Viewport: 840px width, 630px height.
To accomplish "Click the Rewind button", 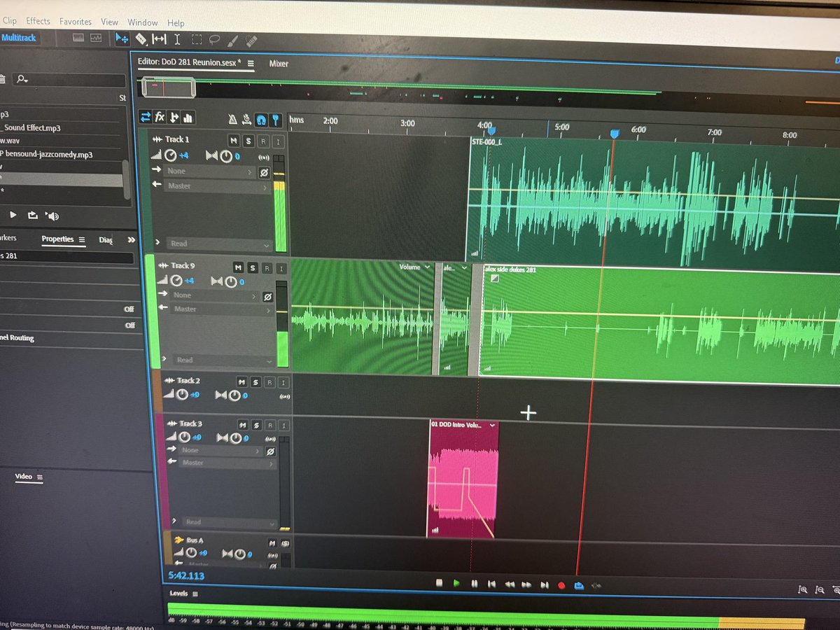I will pyautogui.click(x=510, y=584).
